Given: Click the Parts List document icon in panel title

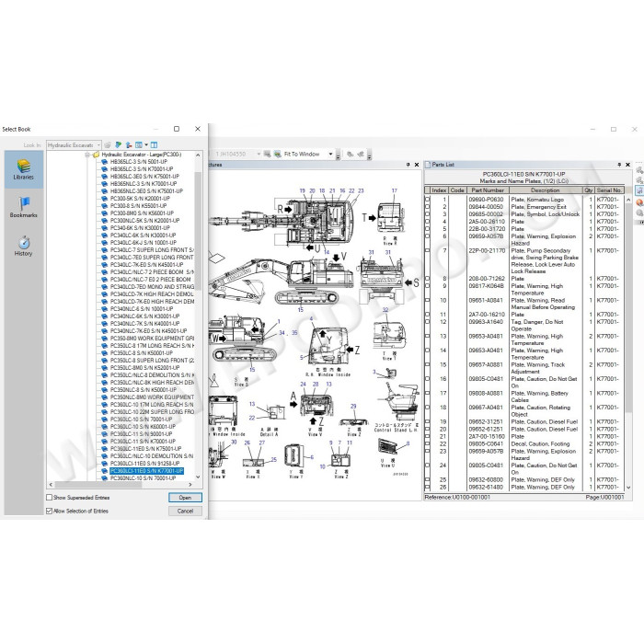Looking at the screenshot, I should [428, 165].
